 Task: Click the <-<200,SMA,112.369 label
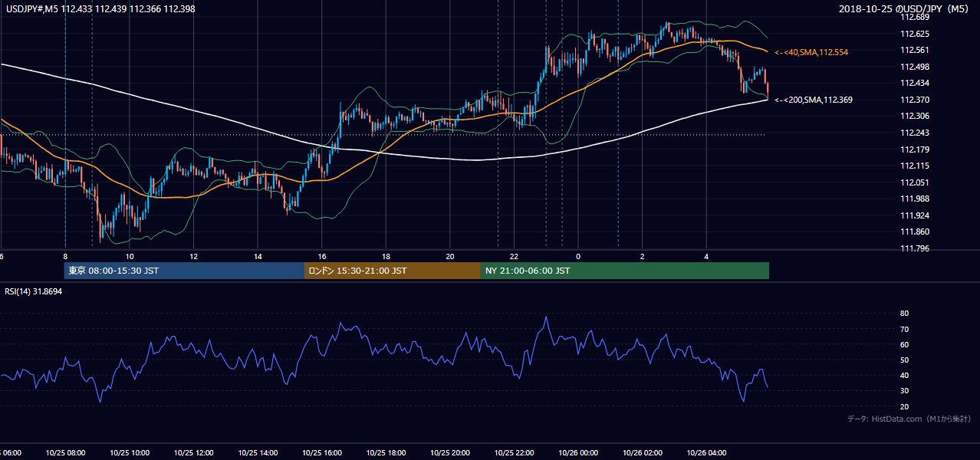point(814,100)
